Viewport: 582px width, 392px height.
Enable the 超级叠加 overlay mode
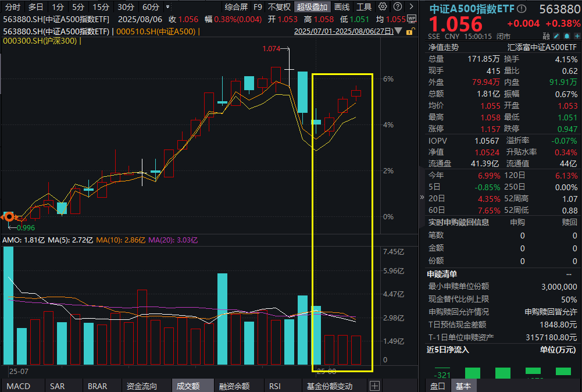pos(313,6)
